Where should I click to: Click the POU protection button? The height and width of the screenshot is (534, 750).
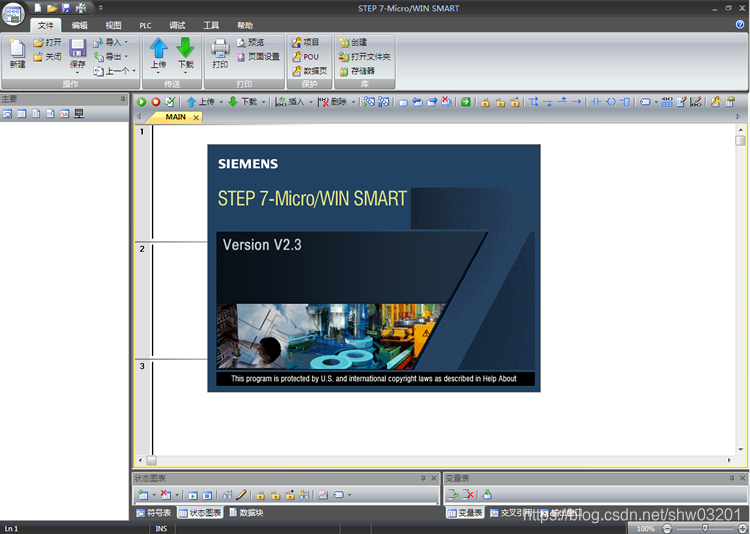[305, 57]
